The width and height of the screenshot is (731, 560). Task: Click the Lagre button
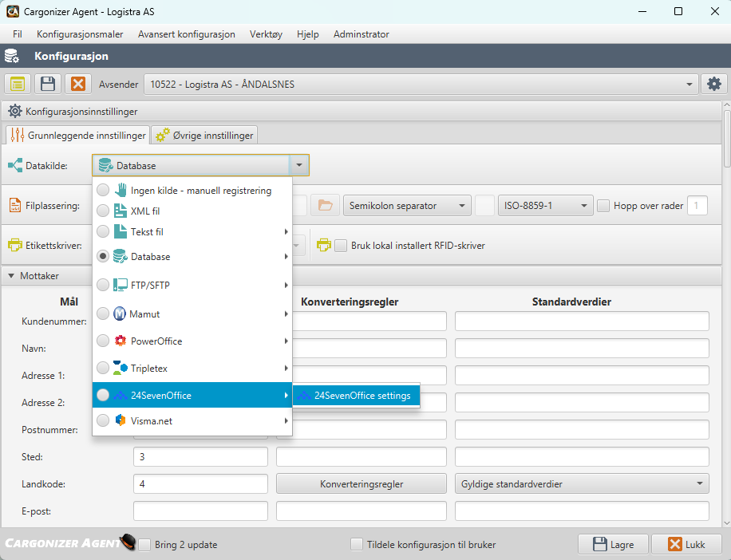[x=612, y=544]
